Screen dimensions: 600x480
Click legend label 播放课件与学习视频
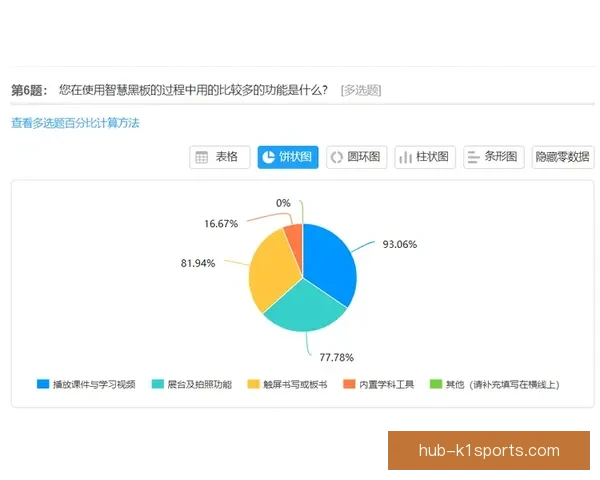[x=94, y=384]
